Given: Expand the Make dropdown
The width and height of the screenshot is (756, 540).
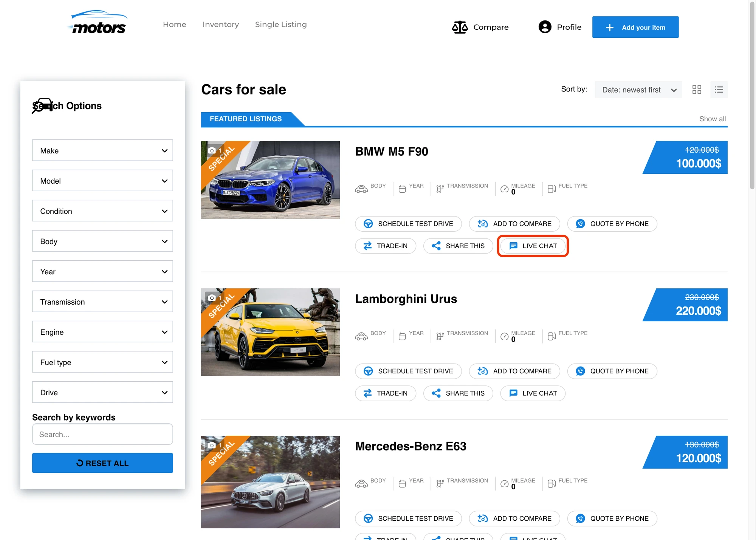Looking at the screenshot, I should coord(102,150).
